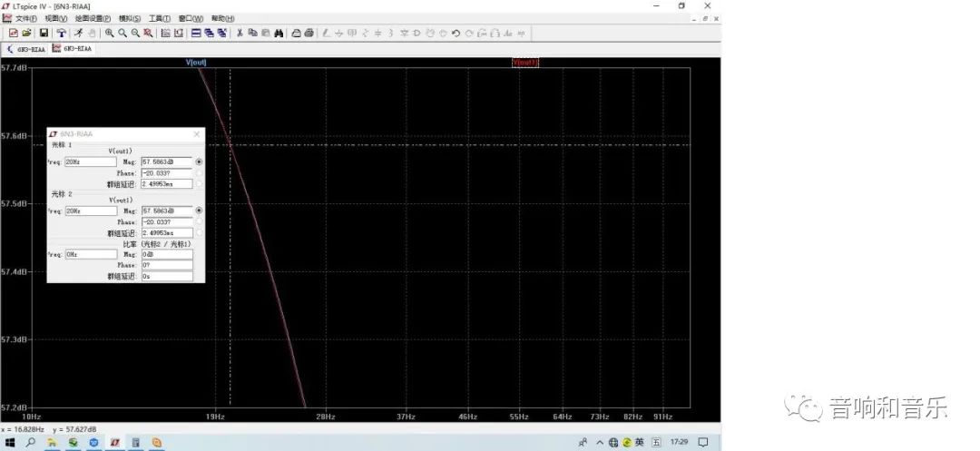Screen dimensions: 980x451
Task: Switch to the 6N3-RIAA waveform plot tab
Action: point(72,49)
